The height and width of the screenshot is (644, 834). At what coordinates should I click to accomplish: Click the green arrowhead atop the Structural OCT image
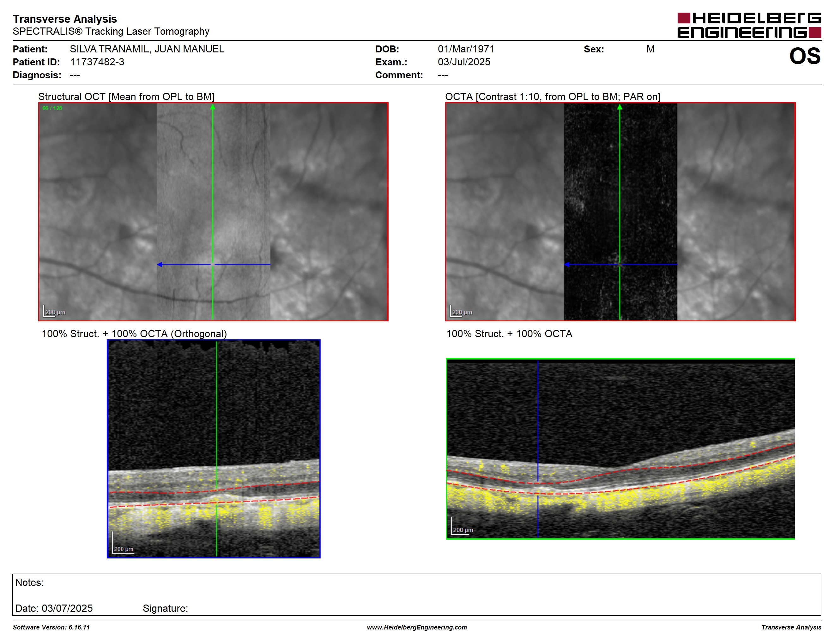click(213, 107)
